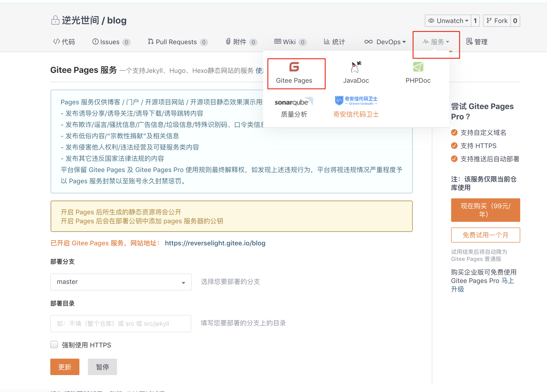Click the 管理 settings document icon
The image size is (547, 392).
469,42
